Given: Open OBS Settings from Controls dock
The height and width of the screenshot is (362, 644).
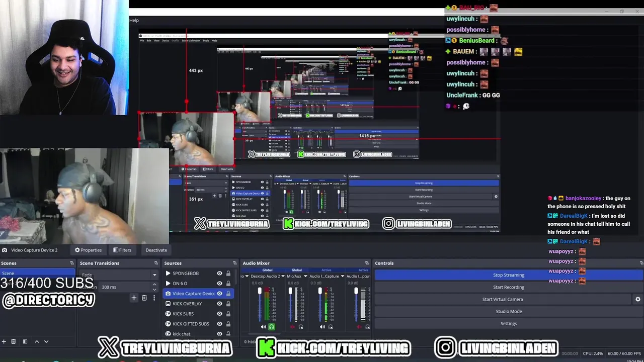Looking at the screenshot, I should pos(509,323).
